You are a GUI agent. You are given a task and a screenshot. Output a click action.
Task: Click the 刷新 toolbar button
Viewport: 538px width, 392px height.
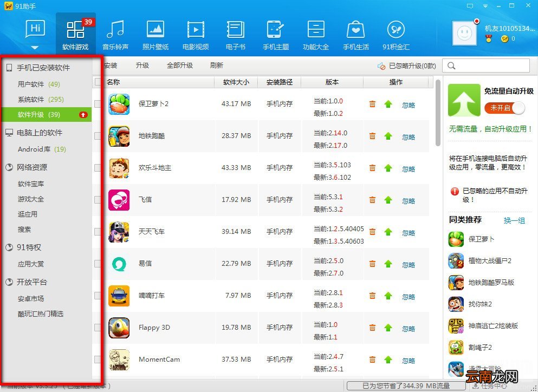217,65
